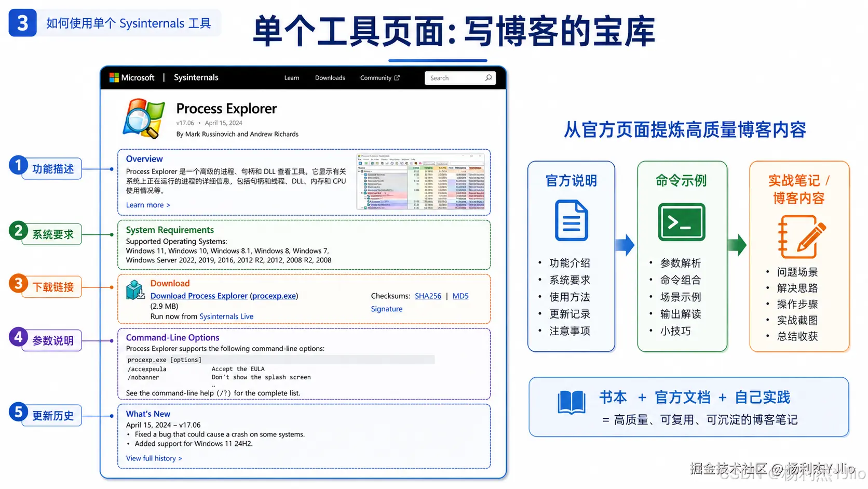The height and width of the screenshot is (489, 868).
Task: Click the terminal icon under 命令示例
Action: pyautogui.click(x=682, y=222)
